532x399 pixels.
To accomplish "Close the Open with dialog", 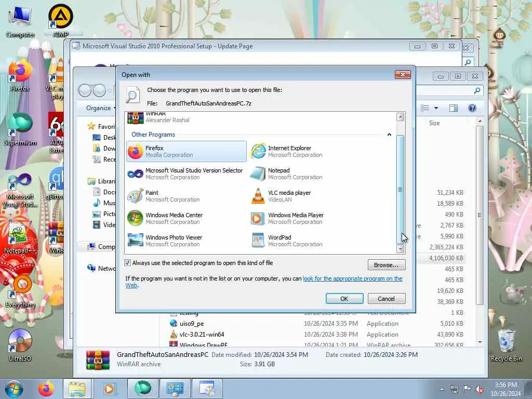I will click(403, 74).
